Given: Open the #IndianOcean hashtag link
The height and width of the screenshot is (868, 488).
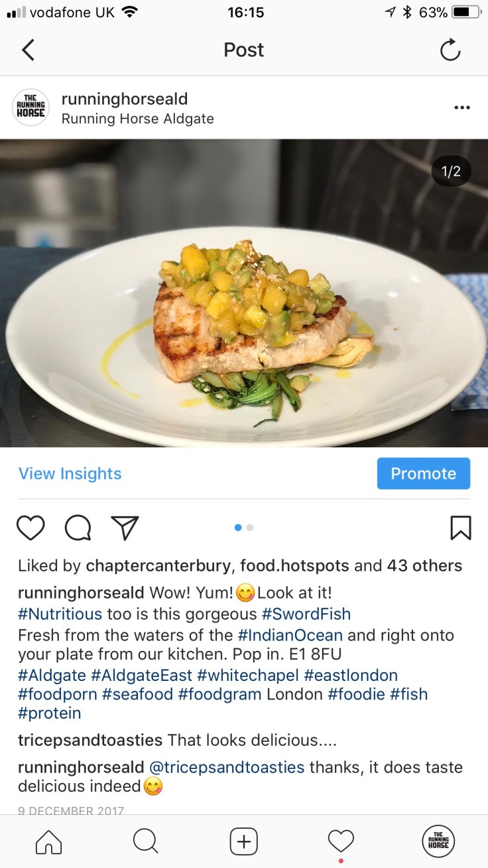Looking at the screenshot, I should tap(291, 635).
